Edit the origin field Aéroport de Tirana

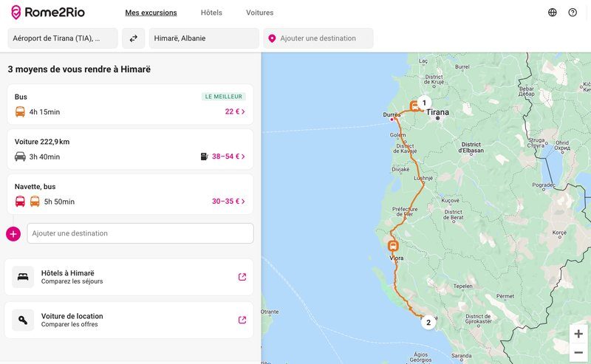click(x=63, y=38)
